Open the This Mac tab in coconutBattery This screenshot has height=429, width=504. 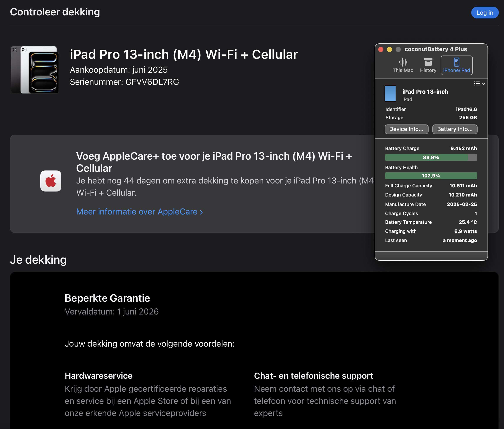403,65
